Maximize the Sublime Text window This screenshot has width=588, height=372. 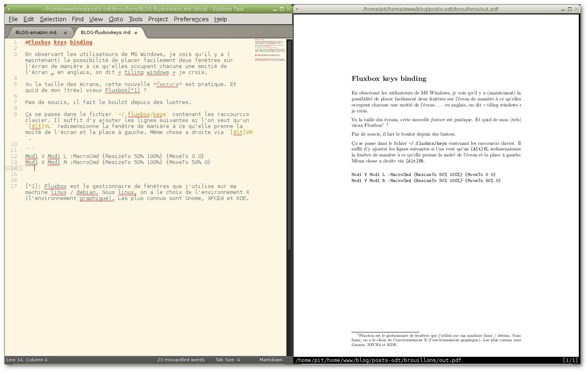point(282,9)
